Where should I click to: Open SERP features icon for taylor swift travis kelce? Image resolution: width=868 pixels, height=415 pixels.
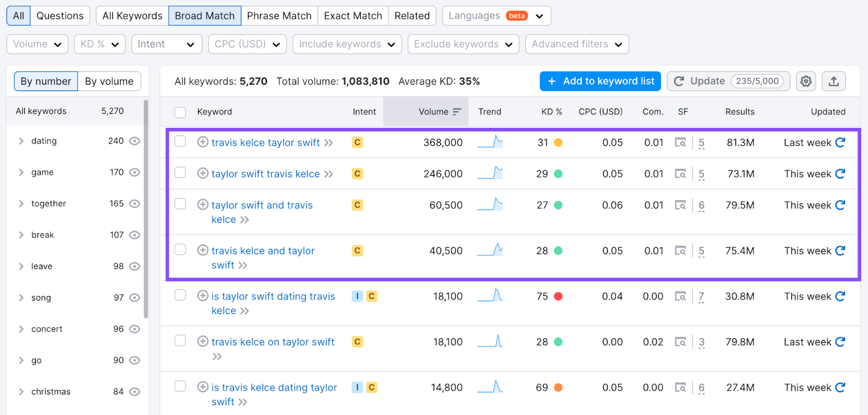680,174
